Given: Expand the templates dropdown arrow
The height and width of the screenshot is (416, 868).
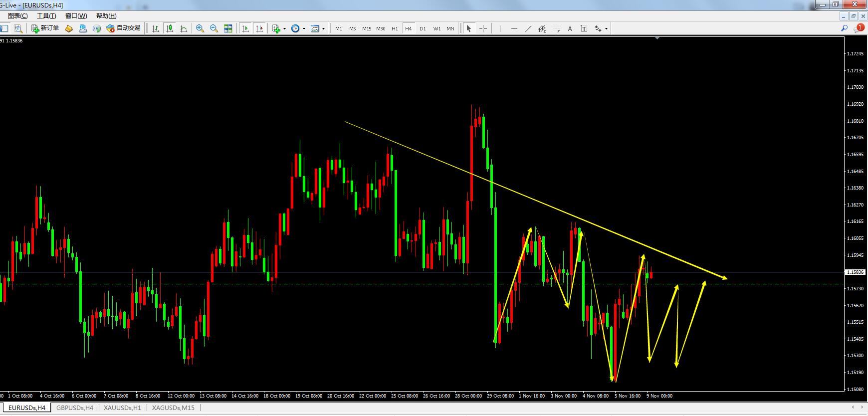Looking at the screenshot, I should click(x=323, y=28).
